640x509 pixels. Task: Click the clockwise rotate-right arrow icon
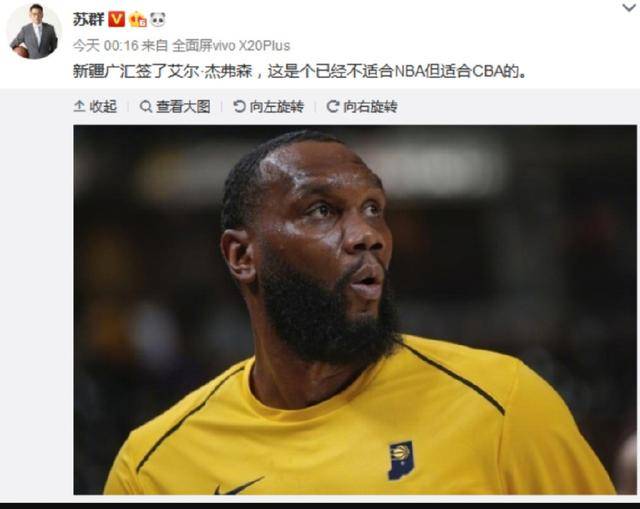(333, 107)
